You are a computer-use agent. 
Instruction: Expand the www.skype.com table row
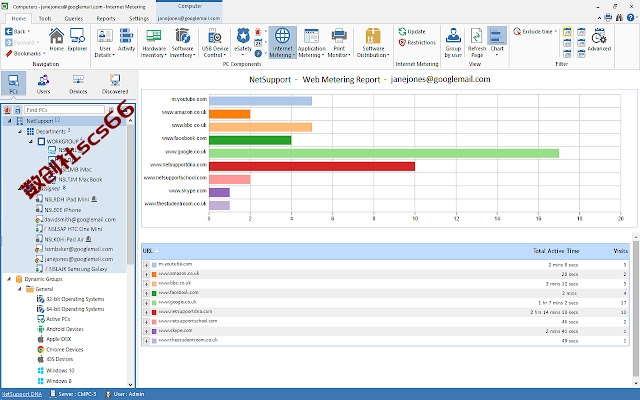(146, 331)
